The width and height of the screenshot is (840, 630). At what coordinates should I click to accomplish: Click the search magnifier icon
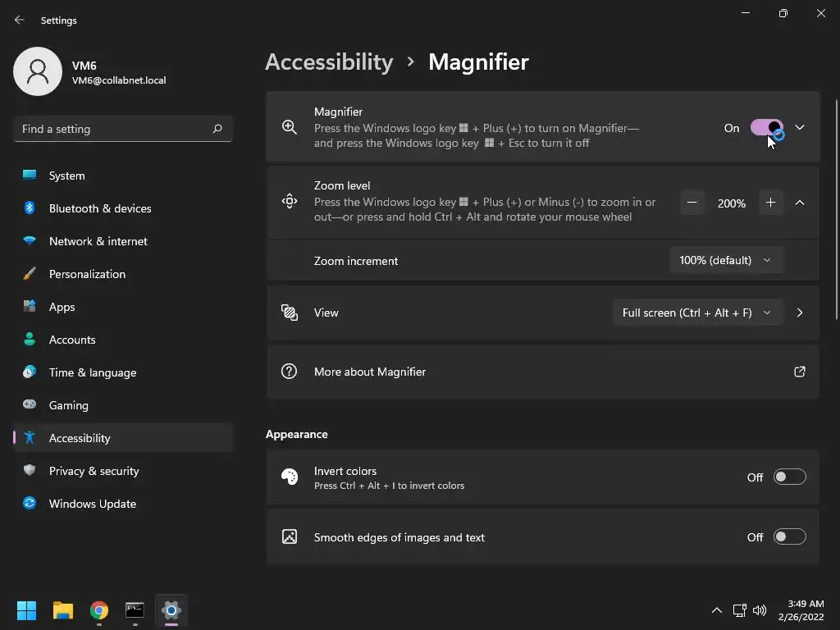(217, 129)
